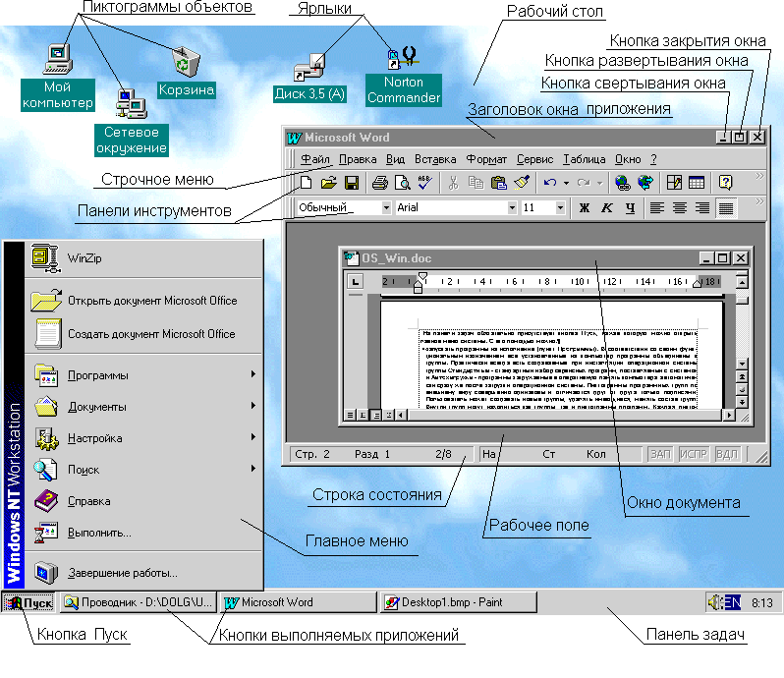The image size is (784, 678).
Task: Open the Redo history dropdown arrow
Action: click(x=599, y=183)
